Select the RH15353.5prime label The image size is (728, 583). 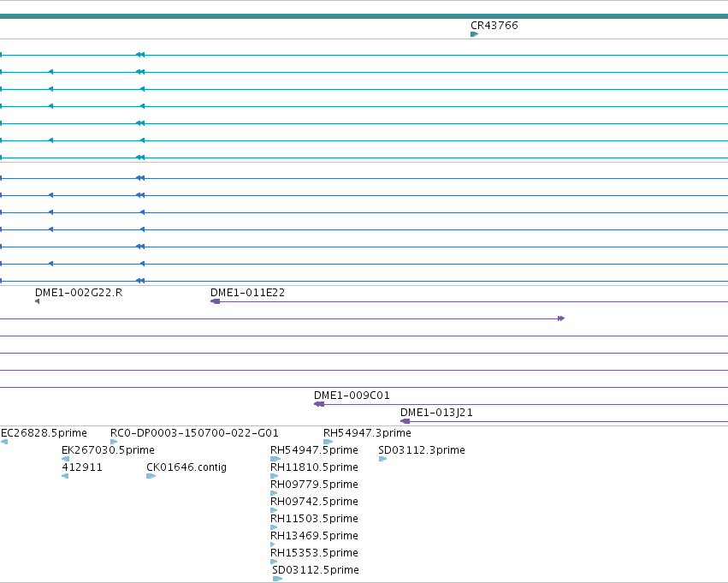314,553
